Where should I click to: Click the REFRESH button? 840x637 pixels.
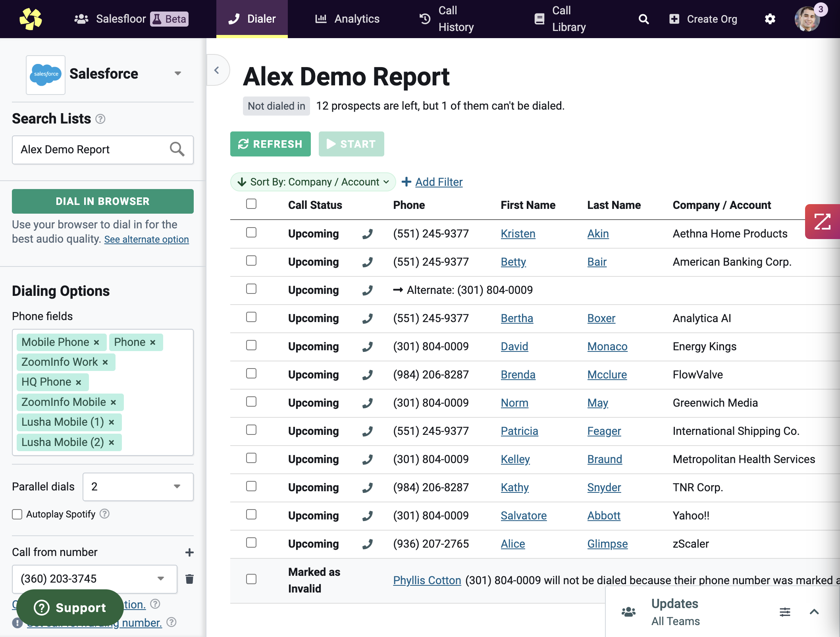[270, 144]
